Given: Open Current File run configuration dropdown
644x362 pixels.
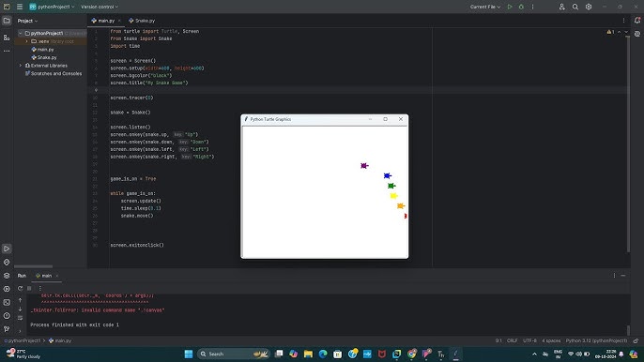Looking at the screenshot, I should (x=485, y=7).
